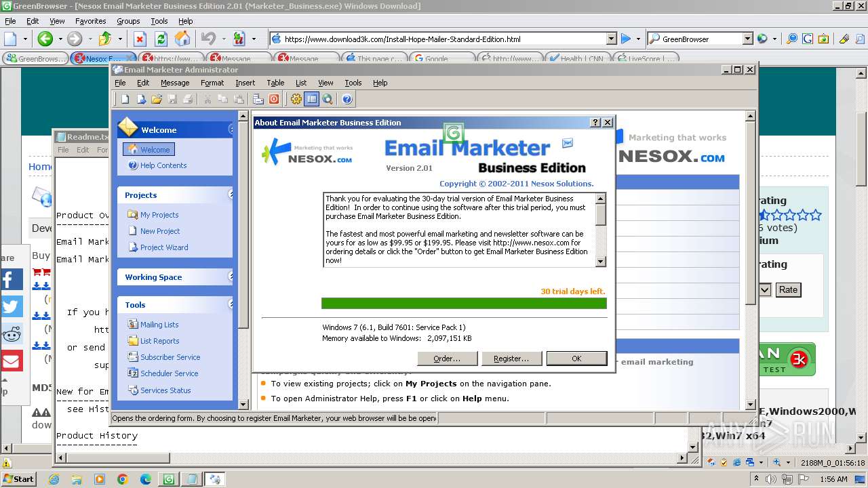
Task: Open the rating dropdown next to Rate button
Action: (x=764, y=289)
